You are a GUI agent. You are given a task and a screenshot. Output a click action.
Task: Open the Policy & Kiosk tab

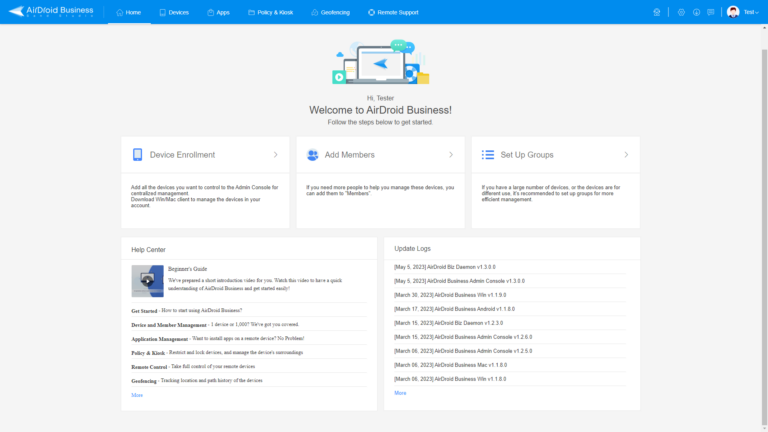270,12
